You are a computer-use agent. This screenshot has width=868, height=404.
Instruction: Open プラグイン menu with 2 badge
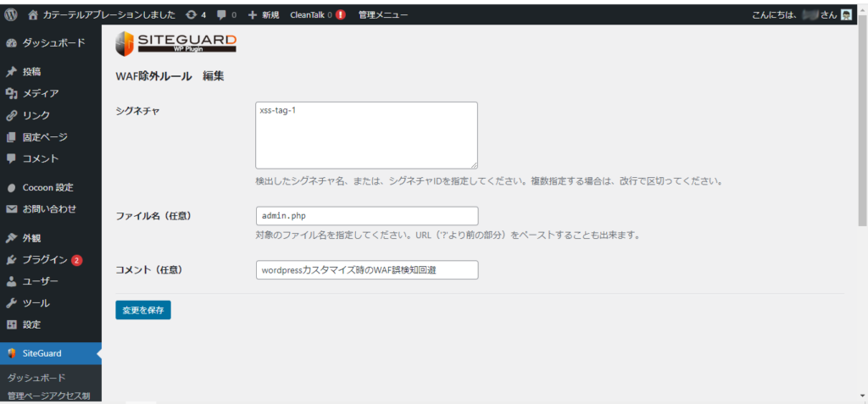47,260
